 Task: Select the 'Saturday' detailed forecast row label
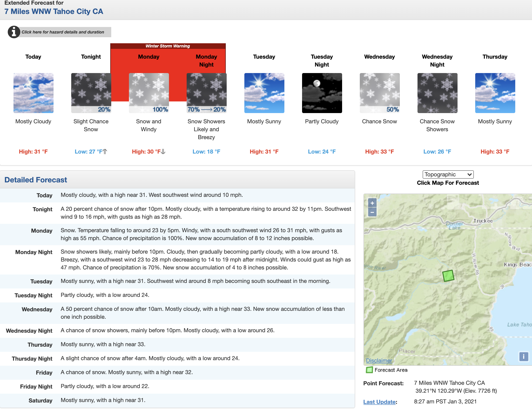coord(40,400)
